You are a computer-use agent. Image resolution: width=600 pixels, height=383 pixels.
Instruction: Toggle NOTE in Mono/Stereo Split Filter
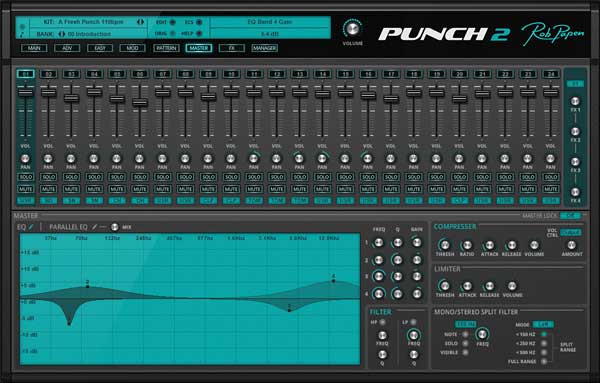pyautogui.click(x=465, y=334)
